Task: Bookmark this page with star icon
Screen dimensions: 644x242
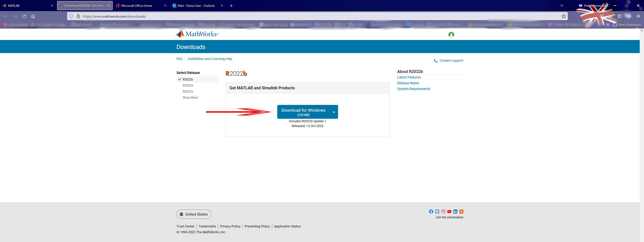Action: pos(563,16)
